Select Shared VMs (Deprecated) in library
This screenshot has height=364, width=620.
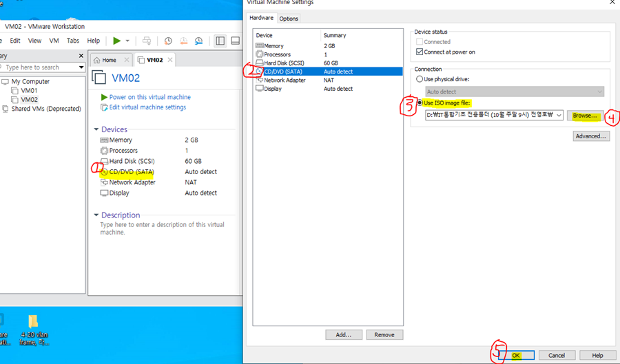coord(46,109)
